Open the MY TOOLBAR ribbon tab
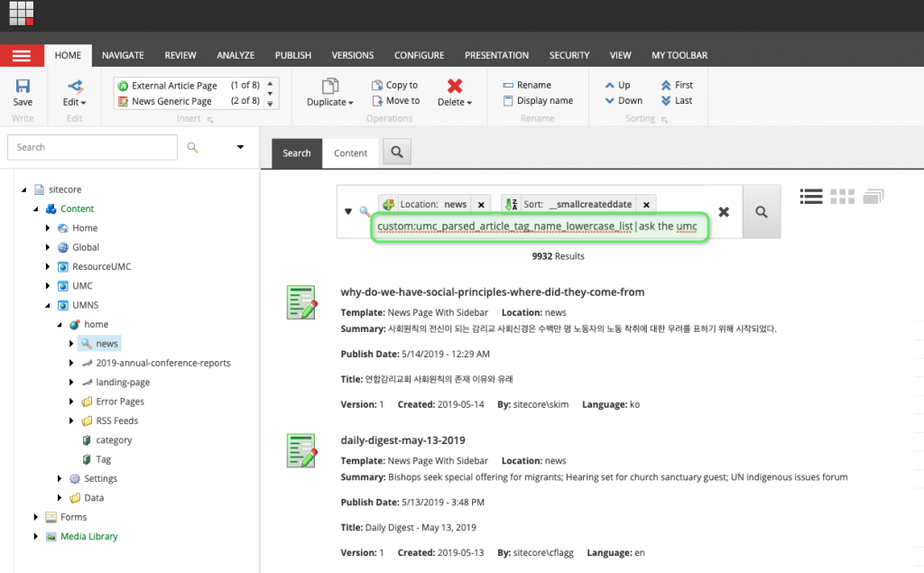Viewport: 924px width, 573px height. tap(679, 55)
